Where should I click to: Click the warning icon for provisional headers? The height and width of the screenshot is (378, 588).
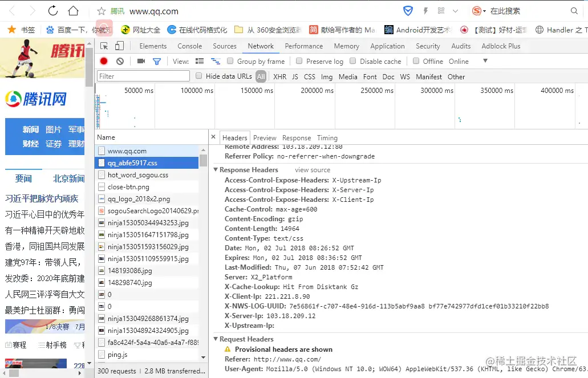(228, 349)
